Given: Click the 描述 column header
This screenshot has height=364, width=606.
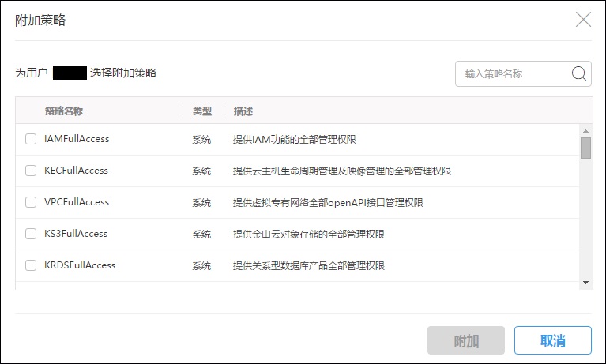Looking at the screenshot, I should pyautogui.click(x=243, y=111).
